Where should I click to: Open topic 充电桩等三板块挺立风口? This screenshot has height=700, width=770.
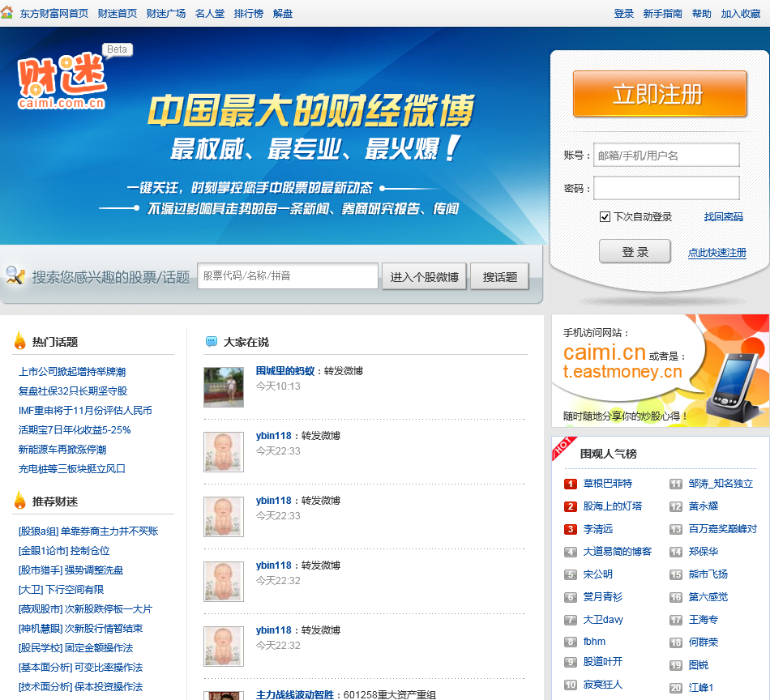coord(71,469)
